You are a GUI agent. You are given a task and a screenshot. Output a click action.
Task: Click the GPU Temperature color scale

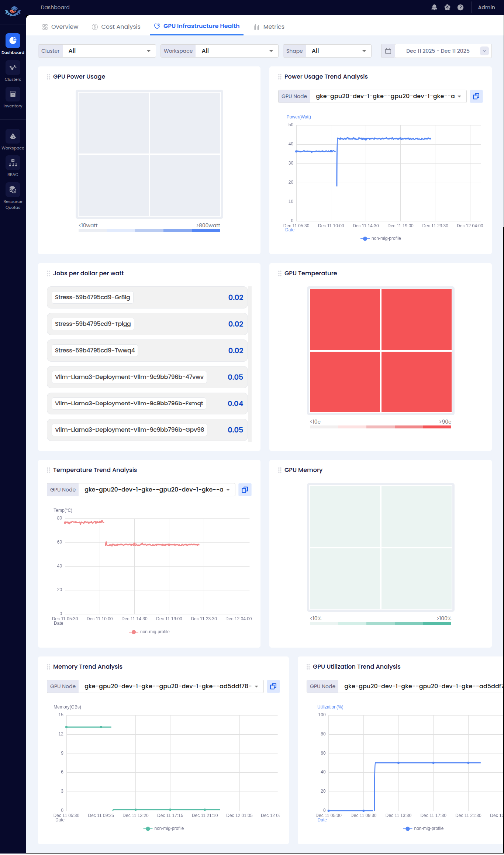(380, 427)
